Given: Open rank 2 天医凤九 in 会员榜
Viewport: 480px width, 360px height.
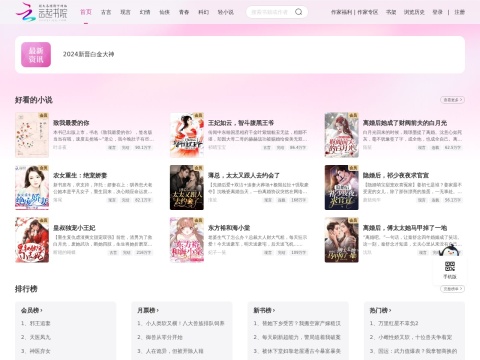Looking at the screenshot, I should 36,337.
